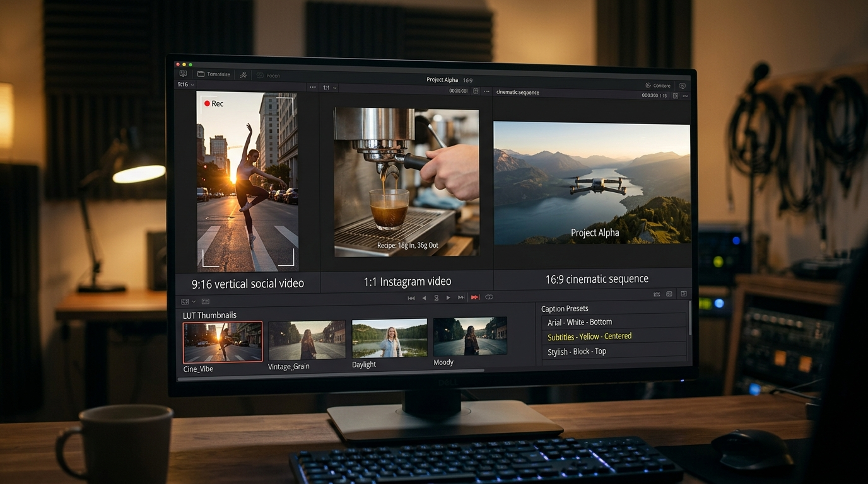Select the 1:1 espresso video preview
The width and height of the screenshot is (868, 484).
pyautogui.click(x=406, y=182)
